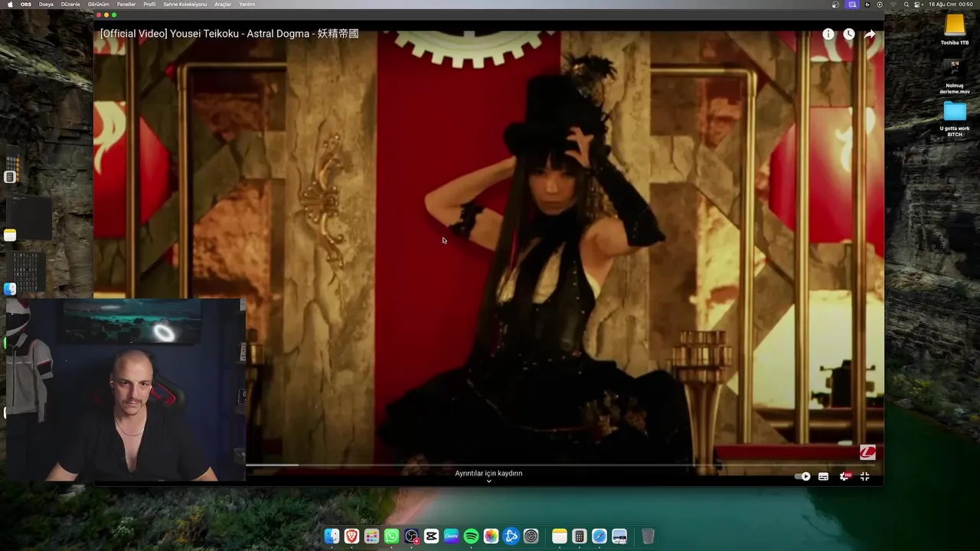Open the Sahne Koleksiyonu menu
This screenshot has width=980, height=551.
[x=185, y=5]
